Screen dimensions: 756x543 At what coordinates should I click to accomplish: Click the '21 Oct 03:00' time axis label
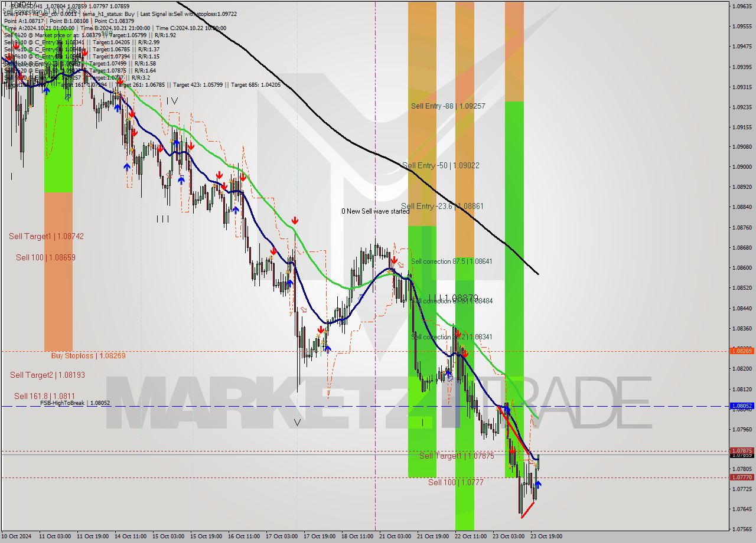tap(395, 537)
